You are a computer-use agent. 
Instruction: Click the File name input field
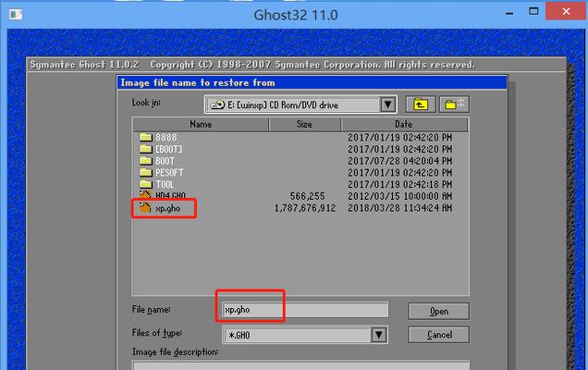click(x=305, y=310)
